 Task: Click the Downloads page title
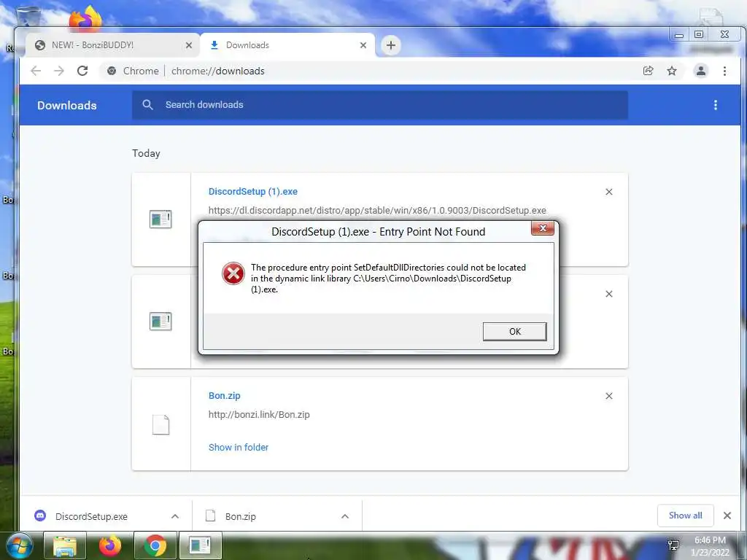coord(66,105)
